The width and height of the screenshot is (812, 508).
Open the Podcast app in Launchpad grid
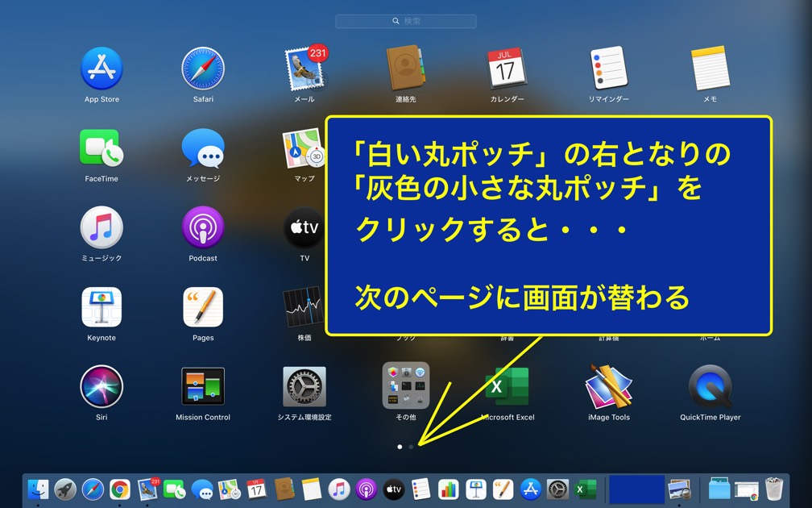tap(203, 227)
